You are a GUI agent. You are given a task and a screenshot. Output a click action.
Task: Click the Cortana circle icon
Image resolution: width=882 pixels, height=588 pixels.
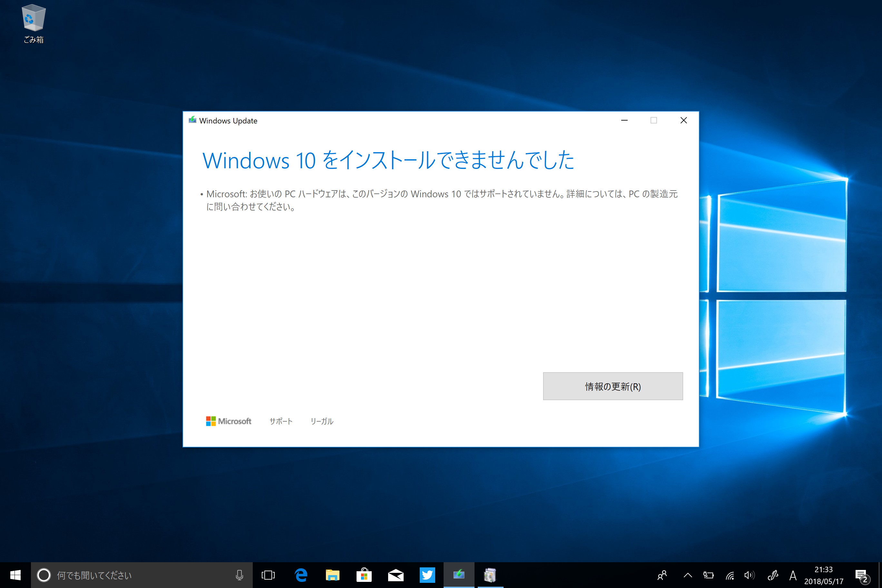(44, 575)
